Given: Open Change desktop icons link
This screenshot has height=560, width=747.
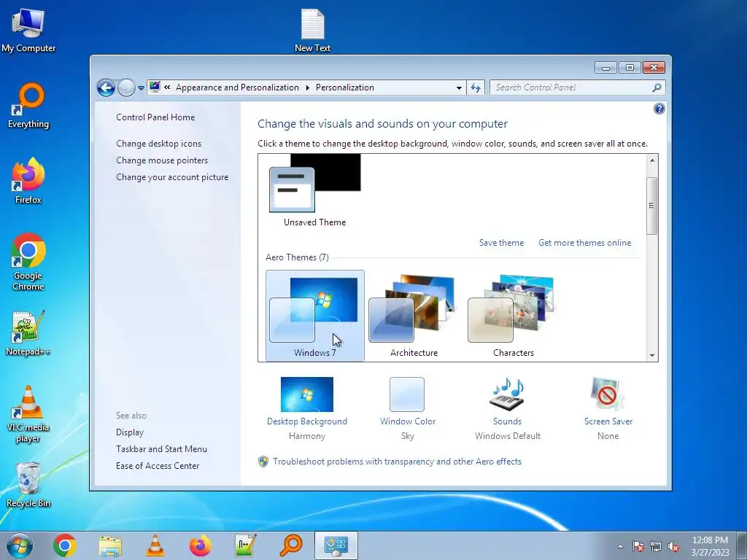Looking at the screenshot, I should (x=158, y=144).
